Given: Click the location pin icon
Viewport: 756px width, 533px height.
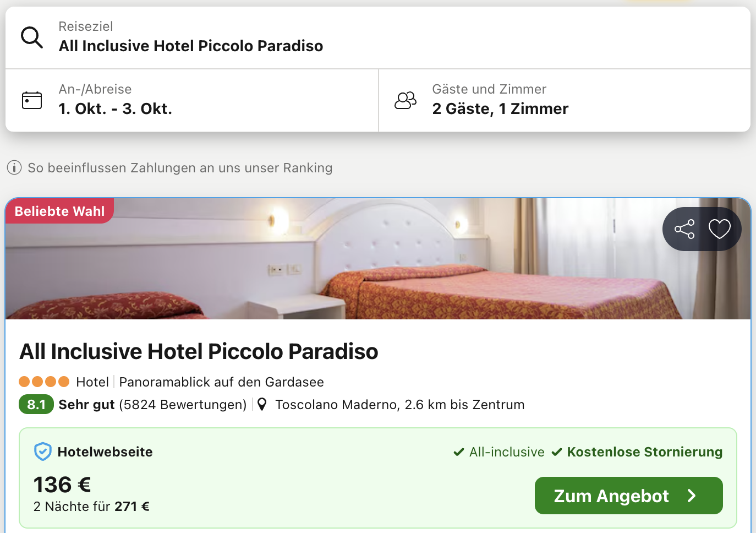Looking at the screenshot, I should (262, 405).
